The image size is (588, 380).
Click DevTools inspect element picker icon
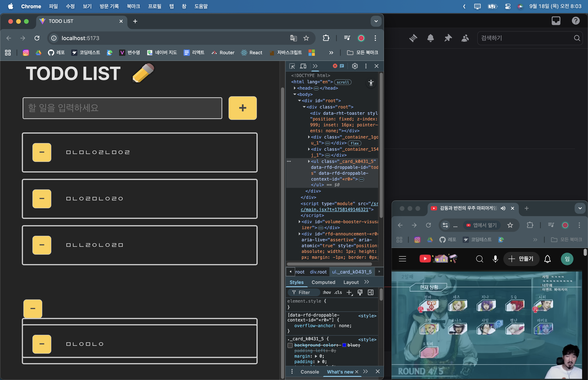click(292, 66)
